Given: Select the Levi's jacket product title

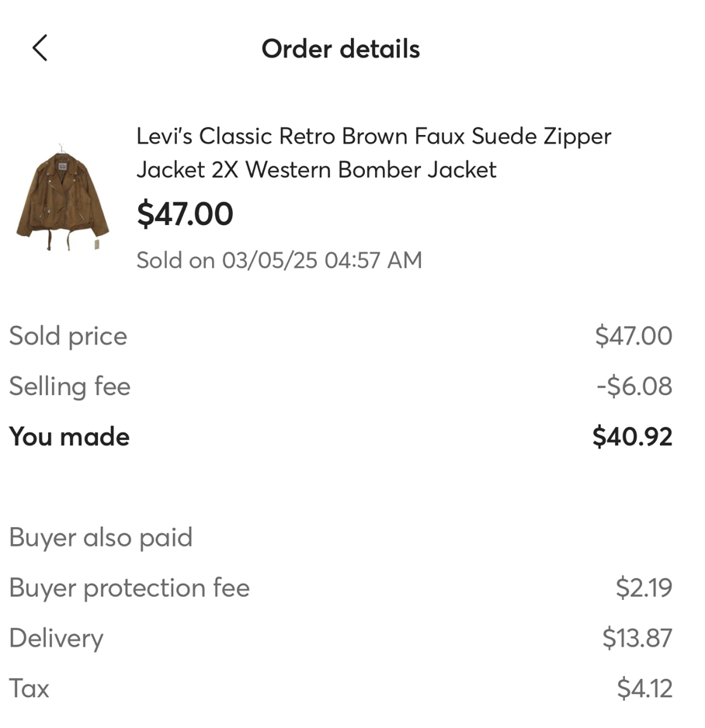Looking at the screenshot, I should (x=373, y=153).
